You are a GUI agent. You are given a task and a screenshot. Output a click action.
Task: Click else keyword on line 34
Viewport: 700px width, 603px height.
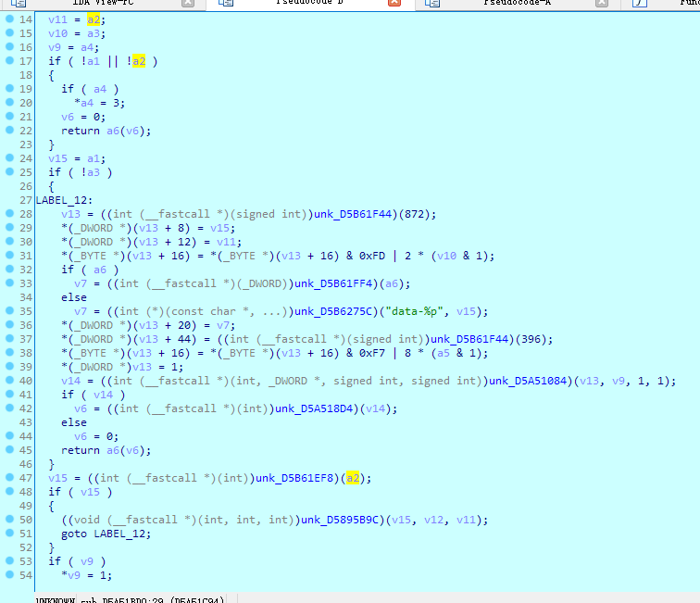tap(74, 297)
